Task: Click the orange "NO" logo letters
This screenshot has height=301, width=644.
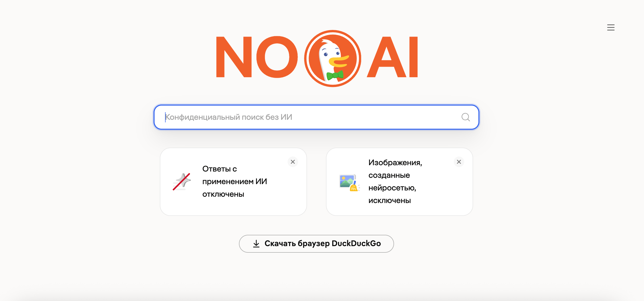Action: point(257,57)
